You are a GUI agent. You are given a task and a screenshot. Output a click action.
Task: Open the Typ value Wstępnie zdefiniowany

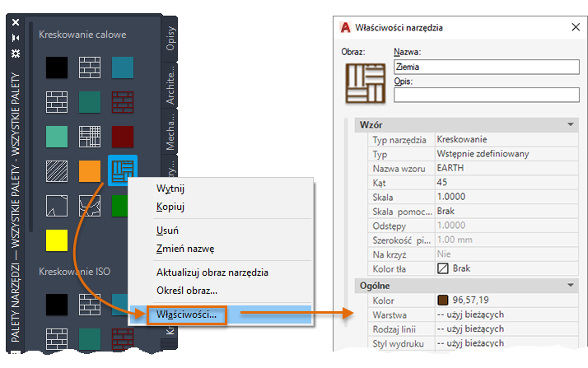506,154
